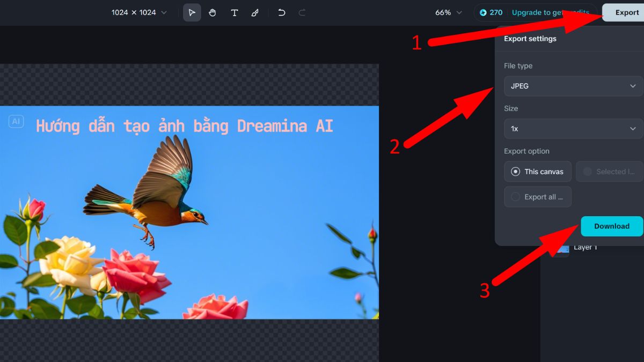Select the Selected layers export option
Image resolution: width=644 pixels, height=362 pixels.
pos(609,172)
